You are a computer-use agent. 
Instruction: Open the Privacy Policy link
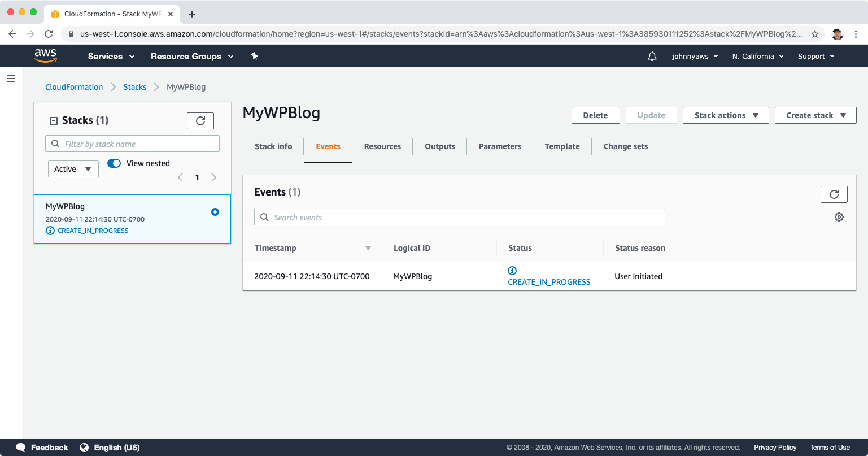pyautogui.click(x=775, y=448)
